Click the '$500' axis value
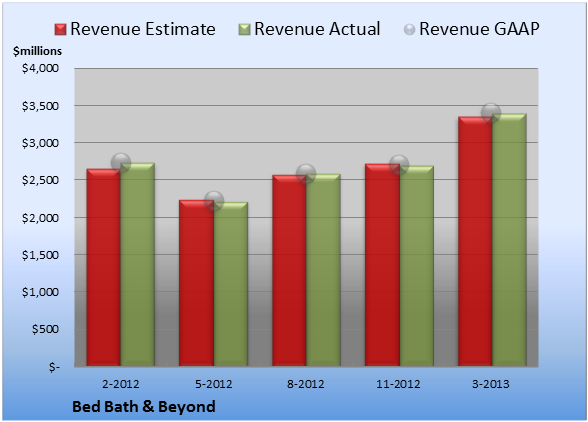This screenshot has height=422, width=588. pos(46,329)
